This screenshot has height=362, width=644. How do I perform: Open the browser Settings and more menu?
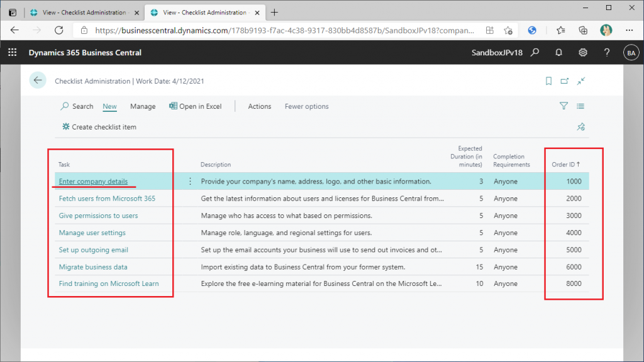(629, 30)
